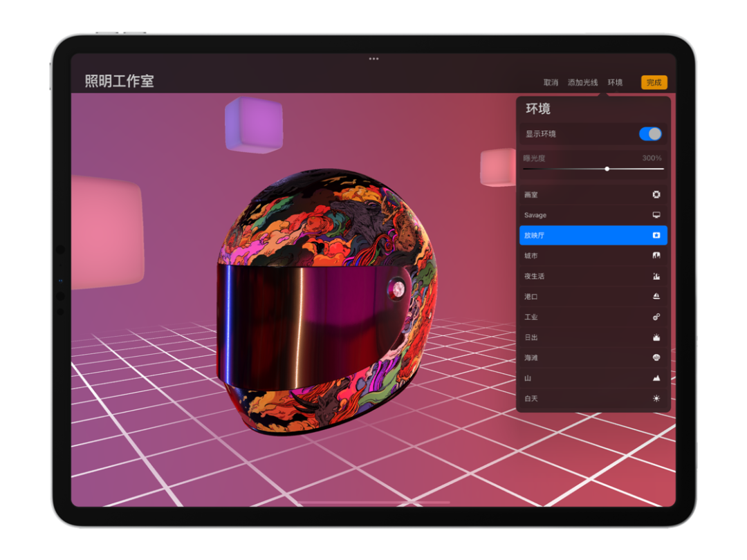The image size is (747, 560).
Task: Click the yellow 完成 button
Action: 654,82
